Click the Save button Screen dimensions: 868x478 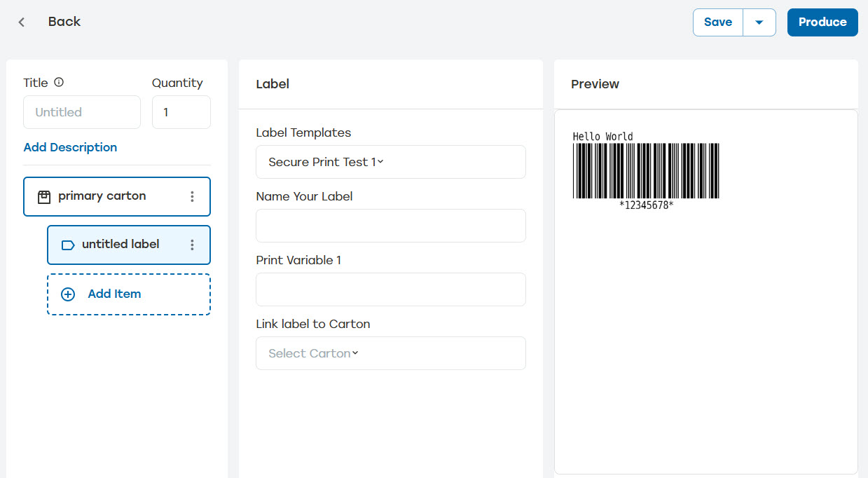point(718,22)
